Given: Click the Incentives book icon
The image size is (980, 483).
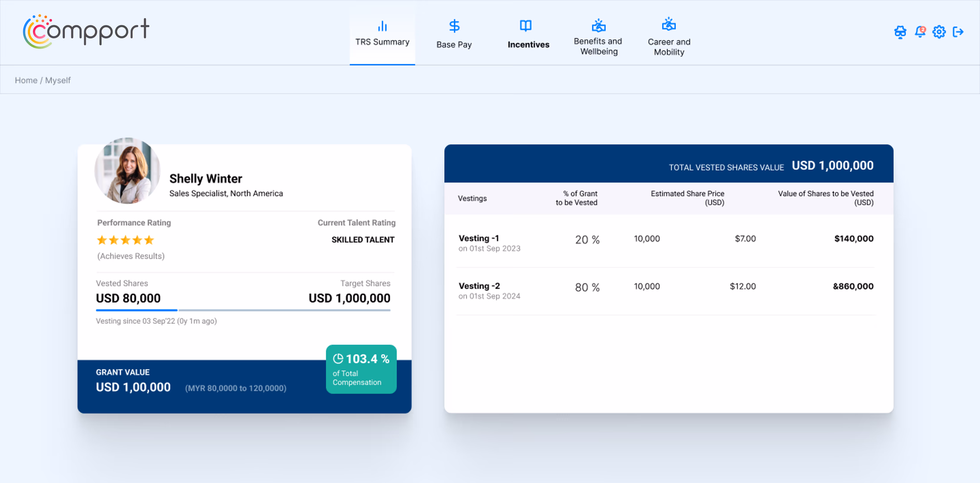Looking at the screenshot, I should [x=525, y=25].
